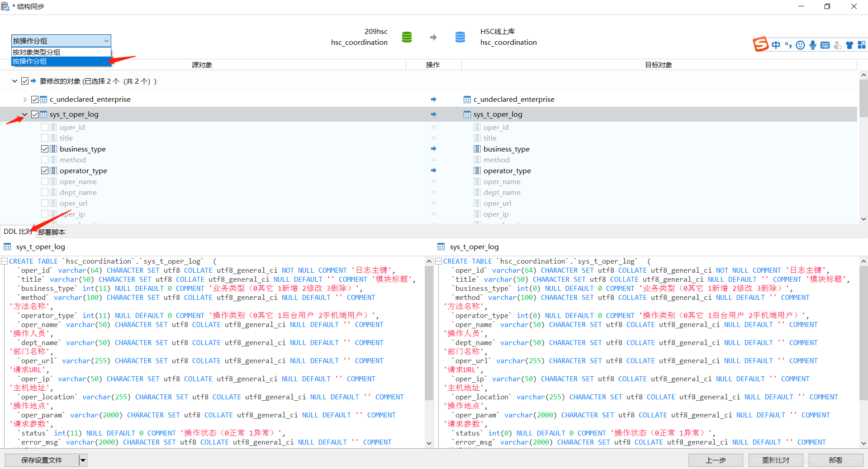Go back with the previous step button
The height and width of the screenshot is (469, 868).
click(716, 460)
